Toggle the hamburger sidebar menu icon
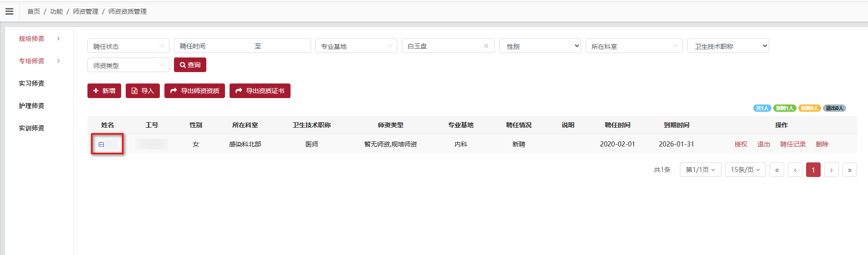868x255 pixels. (9, 11)
